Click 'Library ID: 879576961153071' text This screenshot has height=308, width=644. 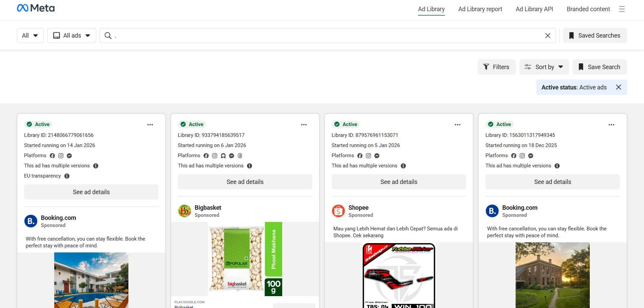pos(365,135)
